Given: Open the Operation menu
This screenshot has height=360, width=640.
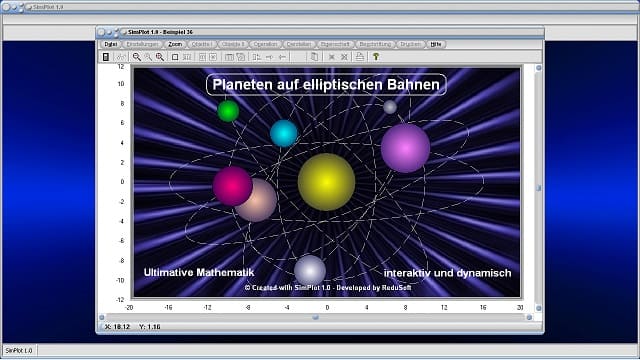Looking at the screenshot, I should (x=265, y=44).
